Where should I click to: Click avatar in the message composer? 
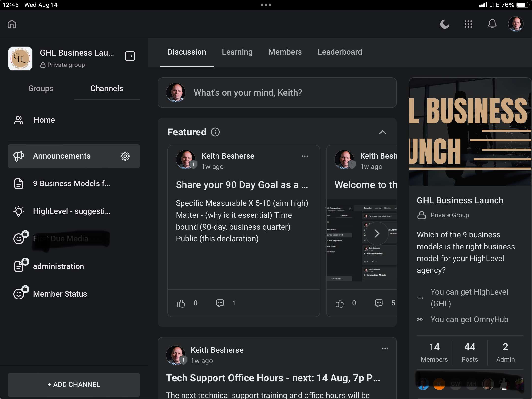[176, 93]
